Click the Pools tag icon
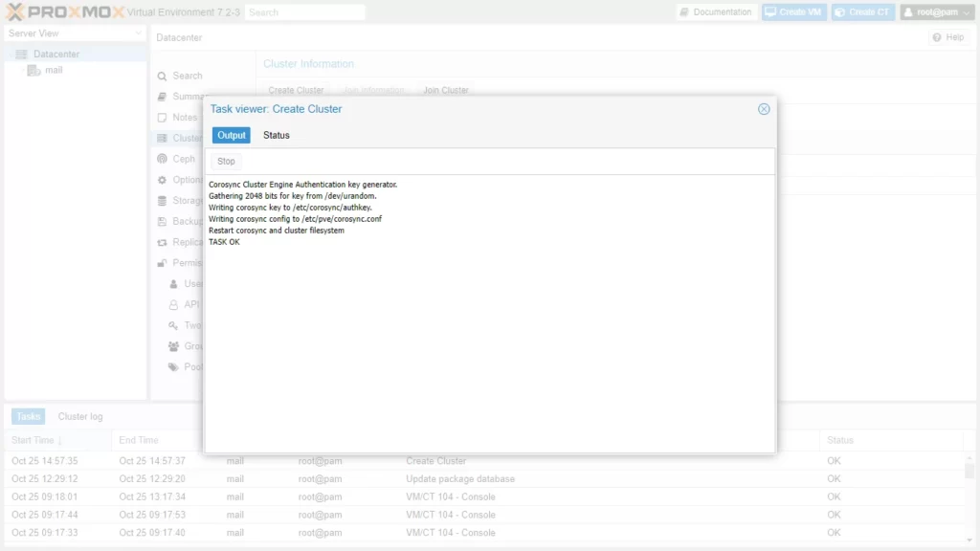Viewport: 980px width, 551px height. pos(173,367)
